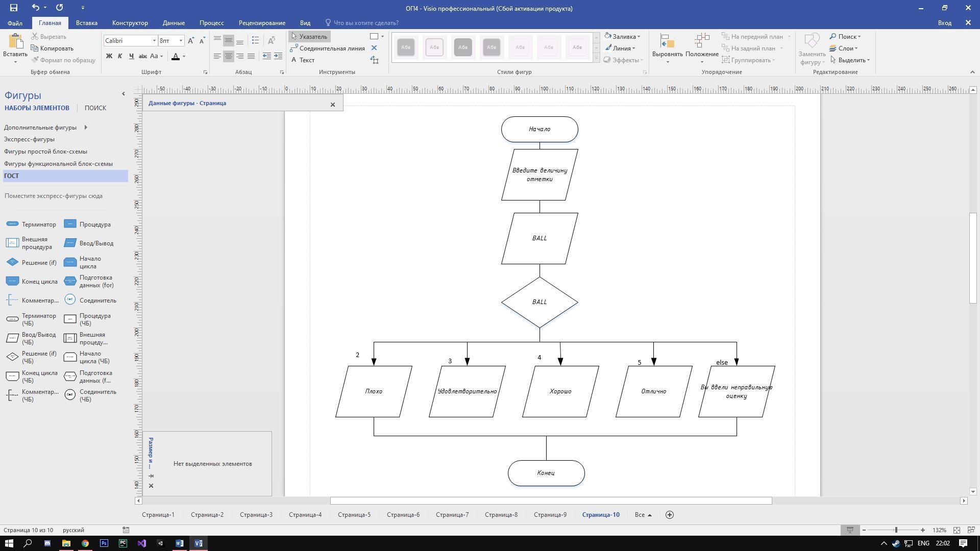
Task: Toggle bold text formatting
Action: [x=109, y=56]
